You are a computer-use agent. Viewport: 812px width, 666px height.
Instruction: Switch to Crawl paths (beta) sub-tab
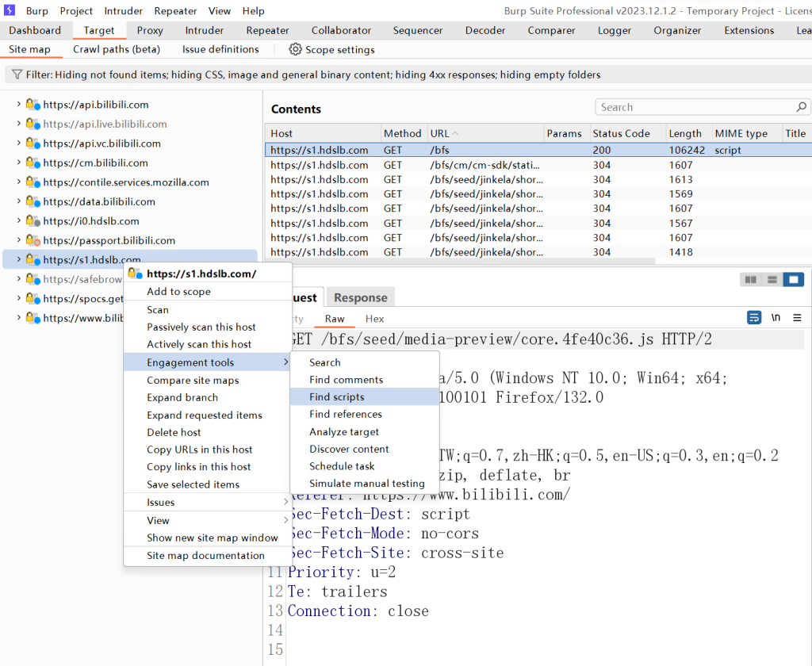coord(117,49)
